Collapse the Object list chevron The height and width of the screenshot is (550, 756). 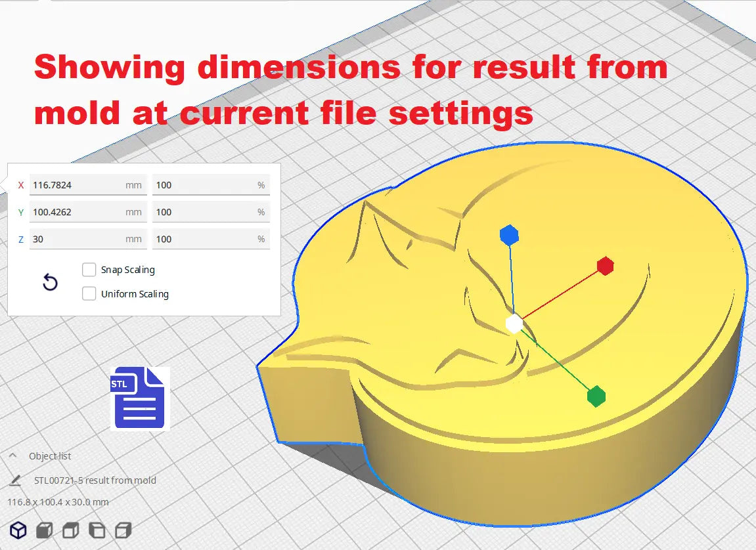pos(12,456)
